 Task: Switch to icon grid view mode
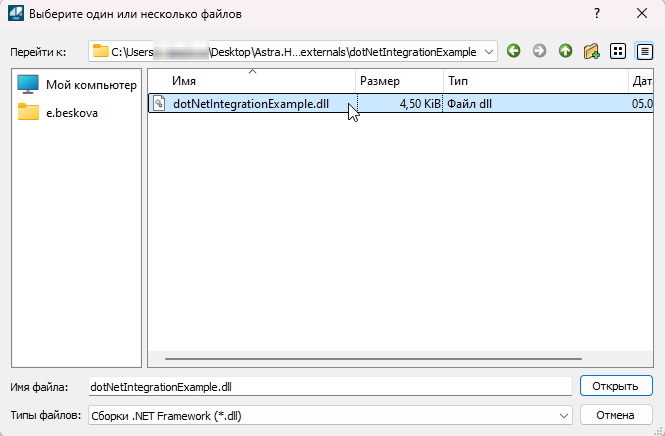click(618, 51)
